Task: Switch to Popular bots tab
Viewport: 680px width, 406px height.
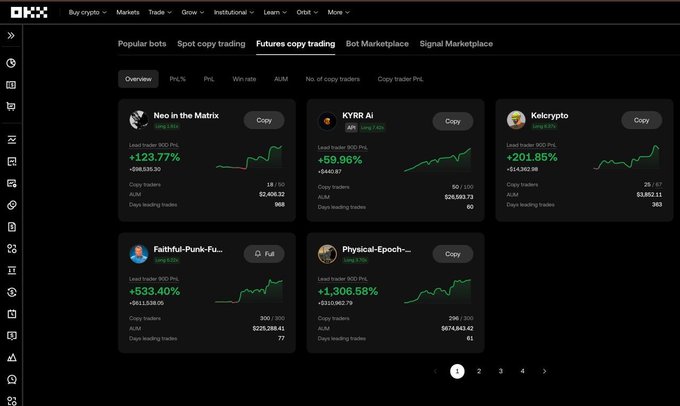Action: tap(142, 44)
